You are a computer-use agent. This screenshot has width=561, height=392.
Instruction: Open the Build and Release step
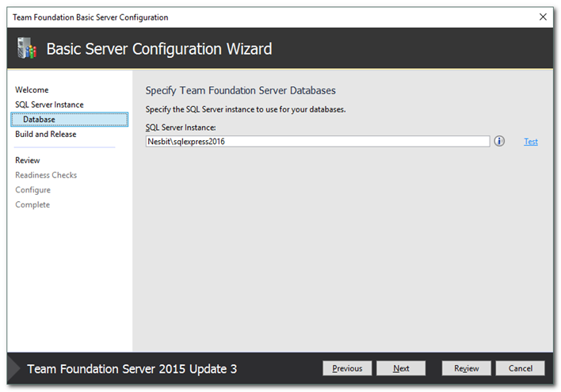[x=46, y=134]
